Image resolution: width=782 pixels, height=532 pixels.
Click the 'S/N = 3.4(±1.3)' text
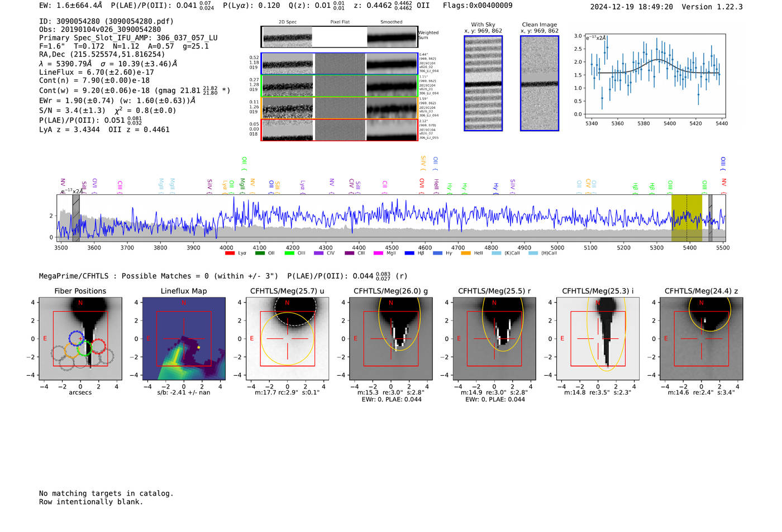(72, 111)
